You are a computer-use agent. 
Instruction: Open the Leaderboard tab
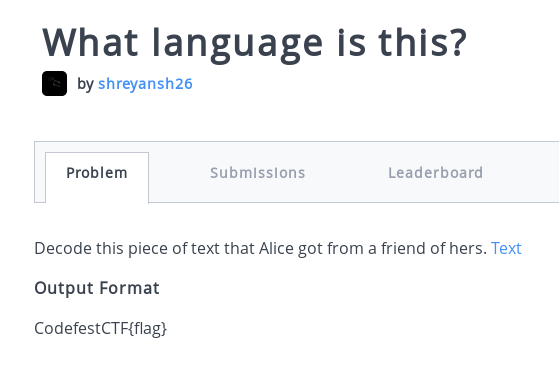pos(436,173)
